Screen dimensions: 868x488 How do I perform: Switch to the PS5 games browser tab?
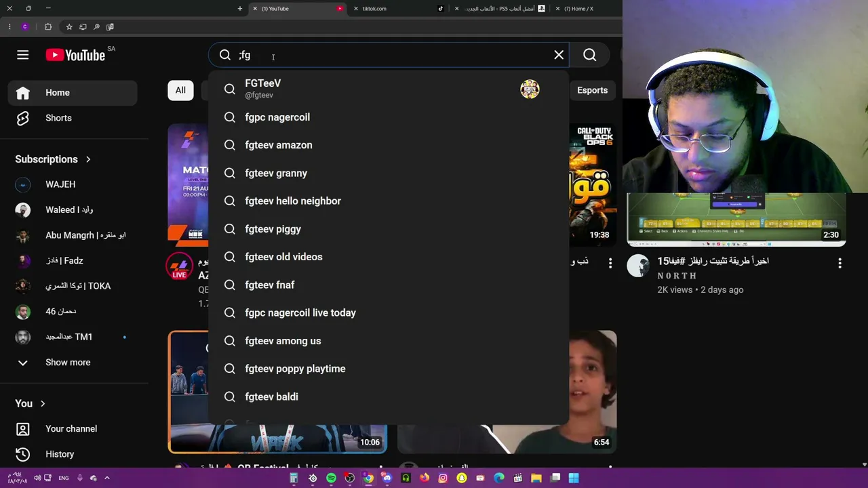[x=500, y=9]
